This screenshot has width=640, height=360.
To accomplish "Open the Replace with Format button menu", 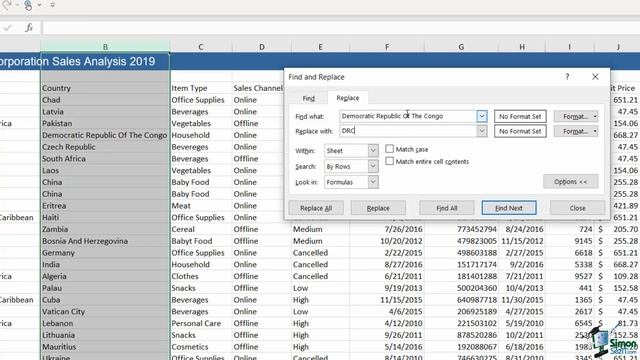I will coord(576,131).
